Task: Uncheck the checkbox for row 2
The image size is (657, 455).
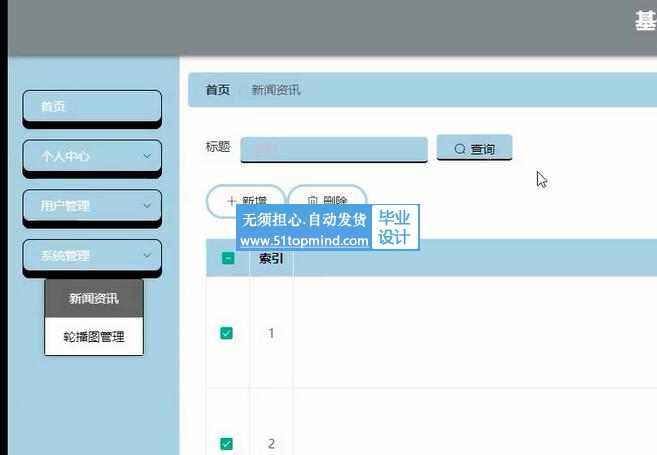Action: 227,444
